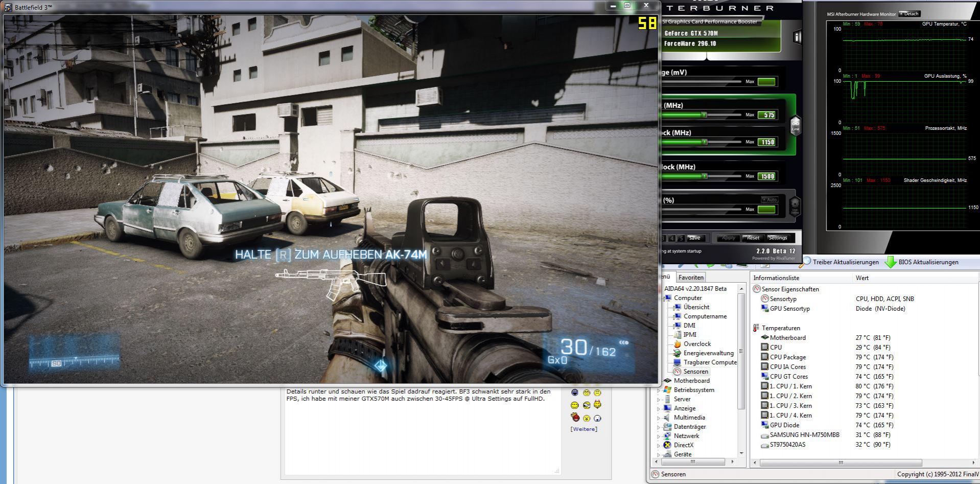The height and width of the screenshot is (484, 980).
Task: Click the Memory Clock slider handle
Action: tap(705, 176)
